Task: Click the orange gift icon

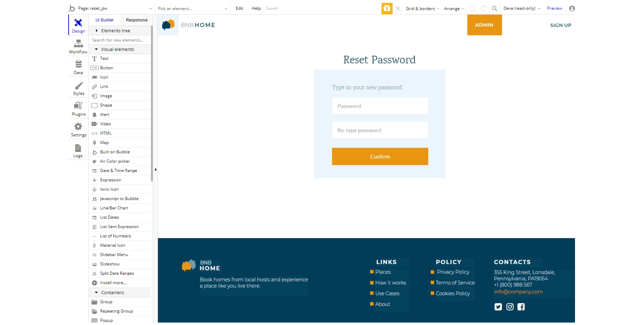Action: pyautogui.click(x=387, y=8)
